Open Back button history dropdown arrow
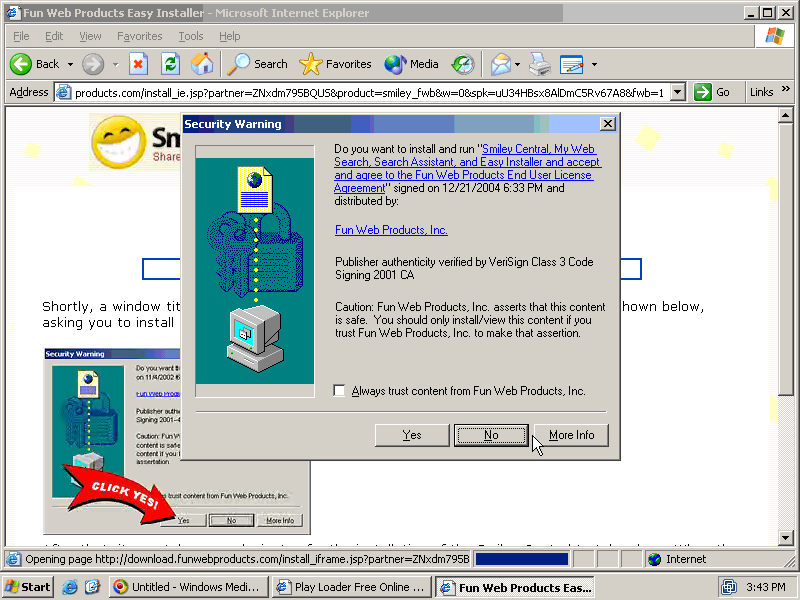The image size is (800, 600). [70, 64]
